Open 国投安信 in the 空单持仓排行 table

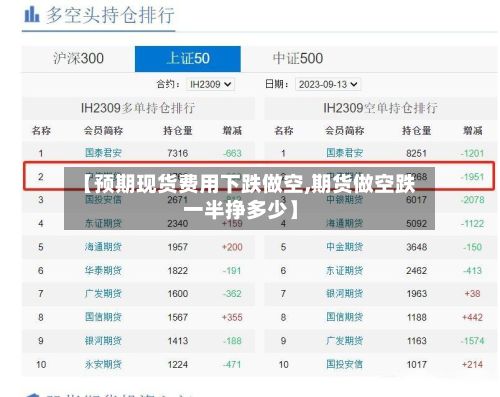pyautogui.click(x=345, y=364)
